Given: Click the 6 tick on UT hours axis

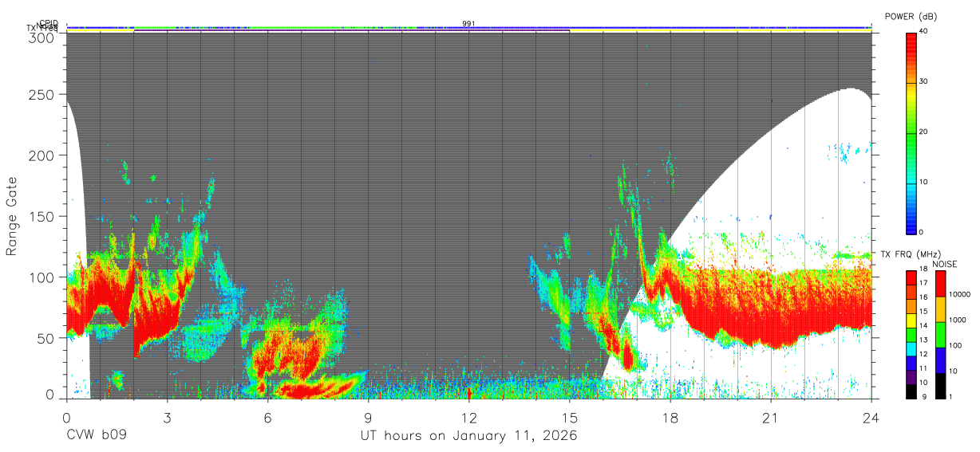Looking at the screenshot, I should pos(267,418).
